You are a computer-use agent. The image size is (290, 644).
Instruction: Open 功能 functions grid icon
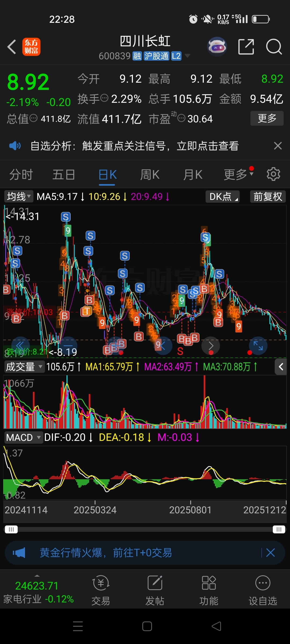pyautogui.click(x=209, y=591)
